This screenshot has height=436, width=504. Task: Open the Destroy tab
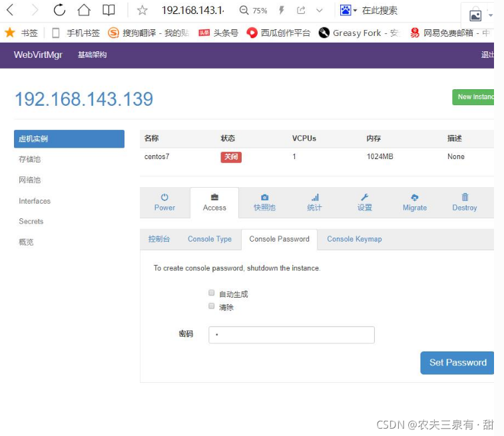(465, 203)
